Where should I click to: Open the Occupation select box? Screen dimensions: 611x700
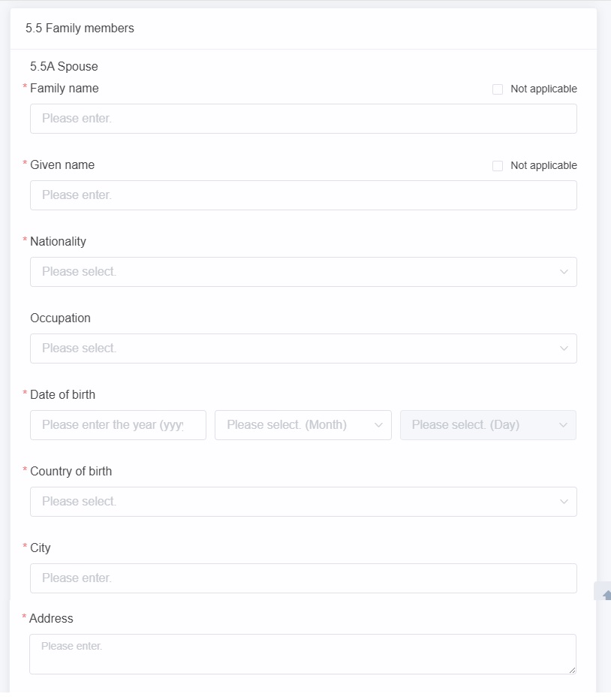pos(303,348)
